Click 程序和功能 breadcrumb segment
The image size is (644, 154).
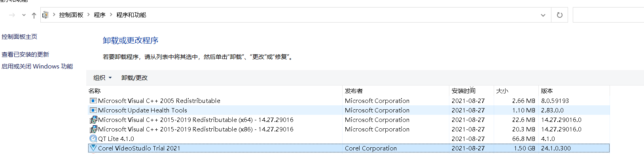click(x=131, y=15)
